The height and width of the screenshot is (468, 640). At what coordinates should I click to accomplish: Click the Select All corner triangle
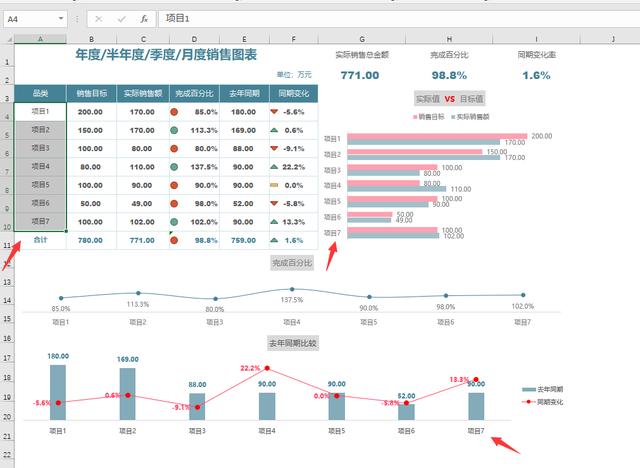(6, 38)
